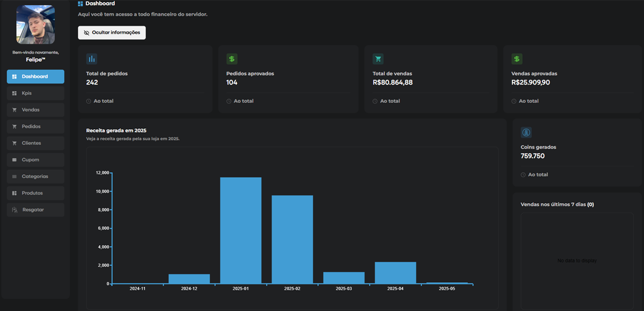This screenshot has width=644, height=311.
Task: Click the 2025-01 bar in revenue chart
Action: coord(240,231)
